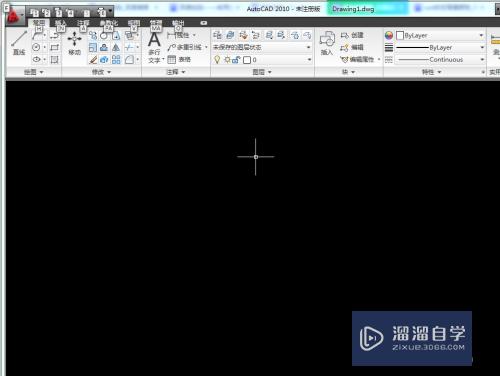Viewport: 500px width, 376px height.
Task: Switch to the 输出 ribbon tab
Action: tap(178, 23)
